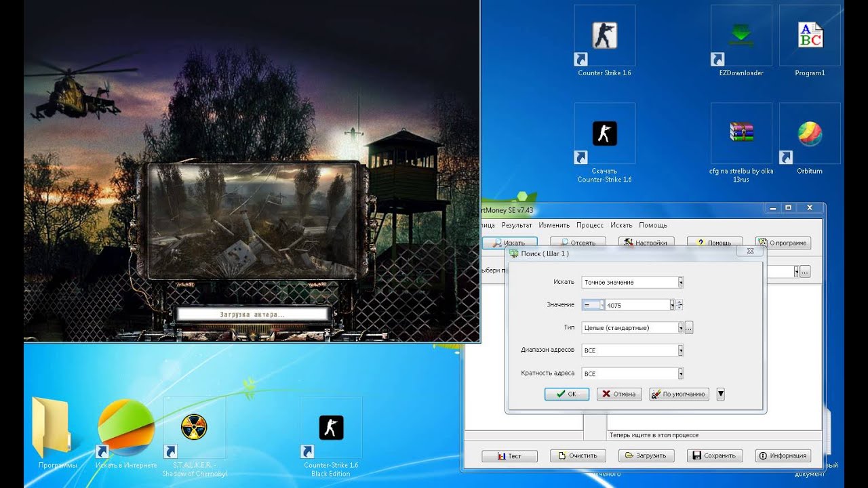Image resolution: width=868 pixels, height=488 pixels.
Task: Click the ellipsis button beside the Тип field
Action: 688,328
